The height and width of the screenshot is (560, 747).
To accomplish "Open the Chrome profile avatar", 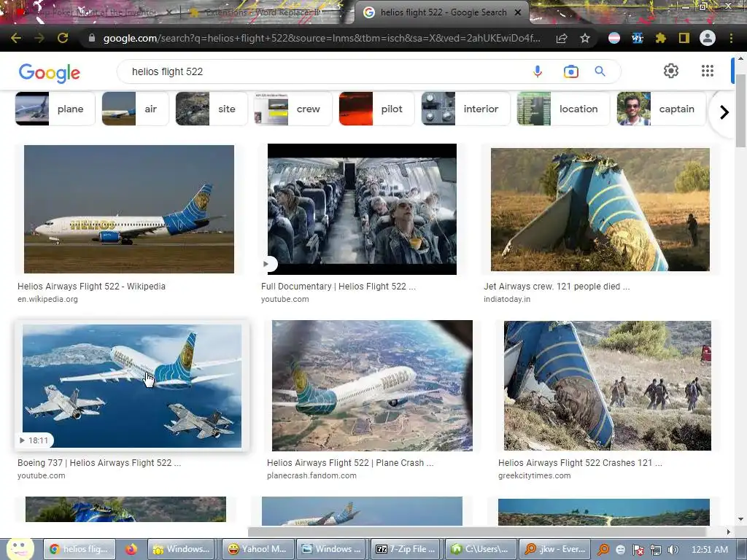I will pos(708,38).
